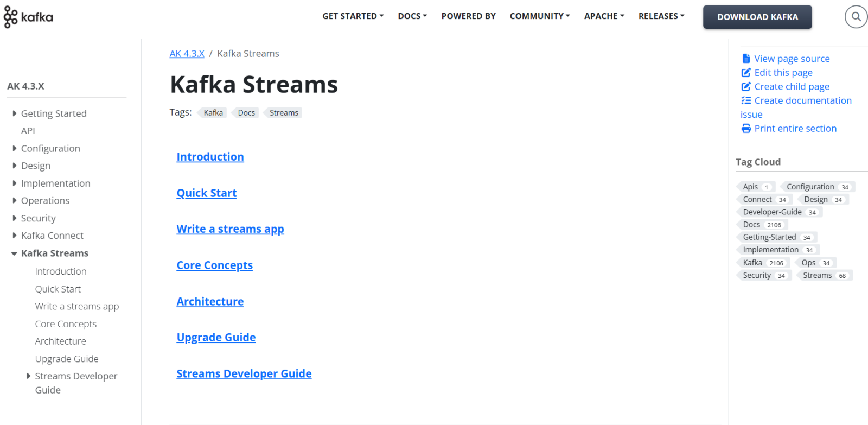
Task: Collapse the Kafka Streams tree arrow
Action: pos(14,253)
